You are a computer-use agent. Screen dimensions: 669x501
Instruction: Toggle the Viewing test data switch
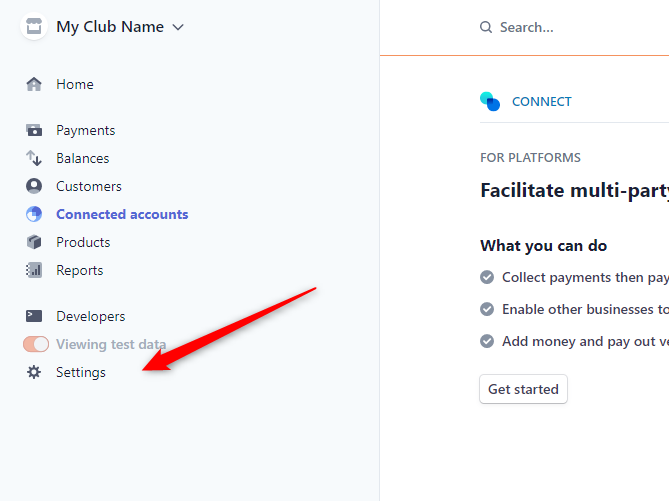coord(36,344)
